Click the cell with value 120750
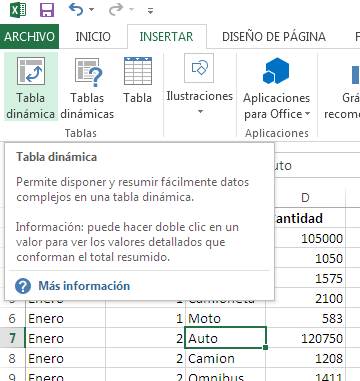The height and width of the screenshot is (381, 360). 305,338
